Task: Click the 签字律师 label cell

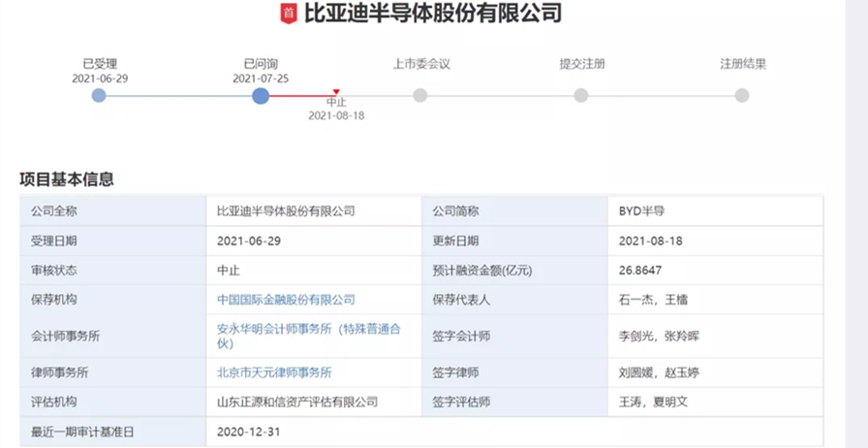Action: click(x=514, y=372)
